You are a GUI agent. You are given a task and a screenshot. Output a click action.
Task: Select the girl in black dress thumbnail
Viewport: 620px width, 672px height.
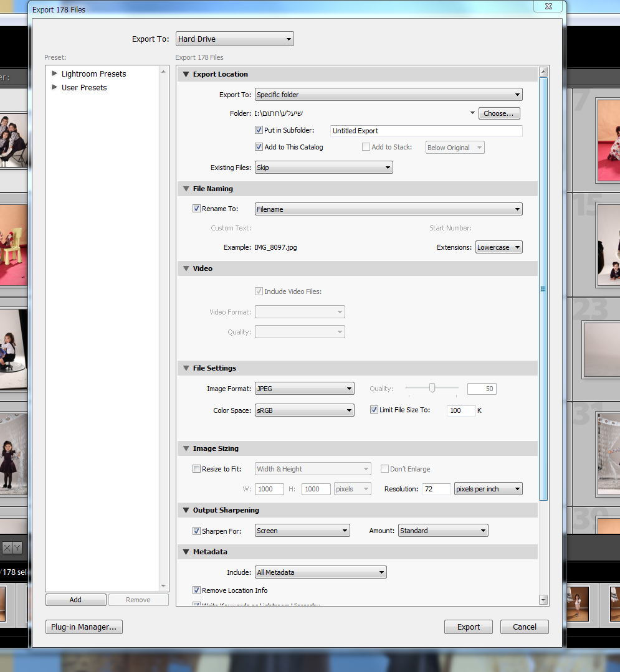(14, 454)
